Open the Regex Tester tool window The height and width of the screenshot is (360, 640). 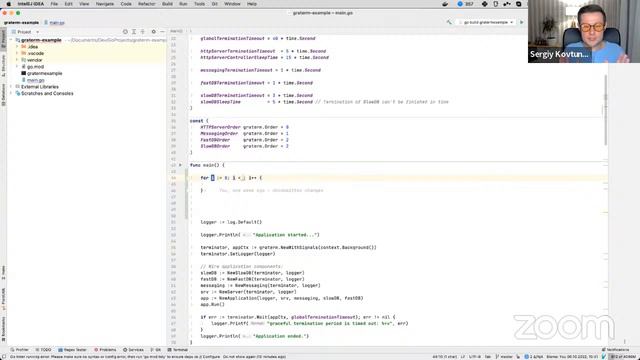pyautogui.click(x=73, y=350)
